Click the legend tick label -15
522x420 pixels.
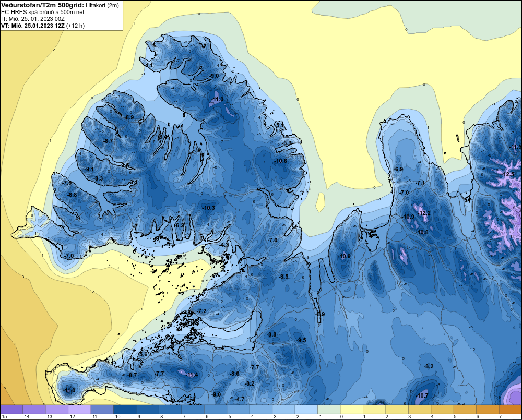coord(4,417)
